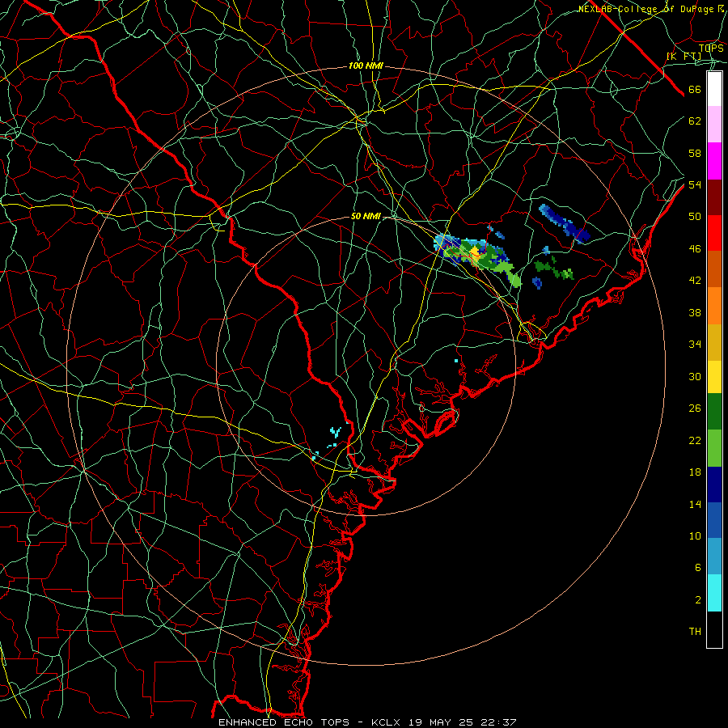This screenshot has width=728, height=728.
Task: Click the 100 NMI range ring label
Action: point(366,66)
